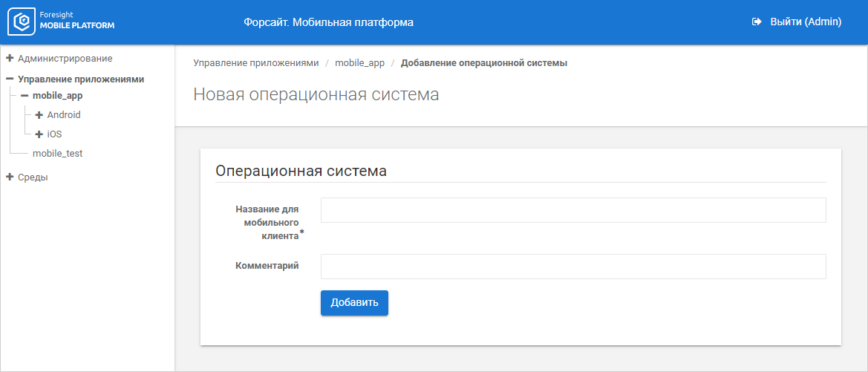The width and height of the screenshot is (868, 372).
Task: Focus the Название для мобильного клиента field
Action: (x=573, y=210)
